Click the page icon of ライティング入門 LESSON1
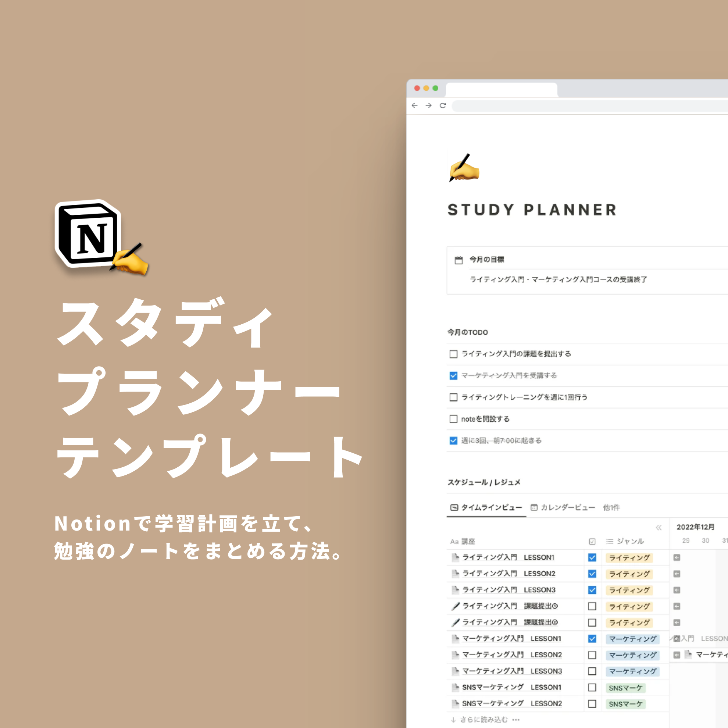Viewport: 728px width, 728px height. point(455,557)
